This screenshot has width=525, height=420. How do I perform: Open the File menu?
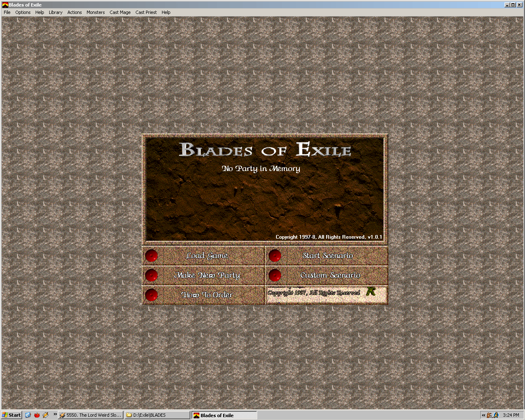coord(7,12)
